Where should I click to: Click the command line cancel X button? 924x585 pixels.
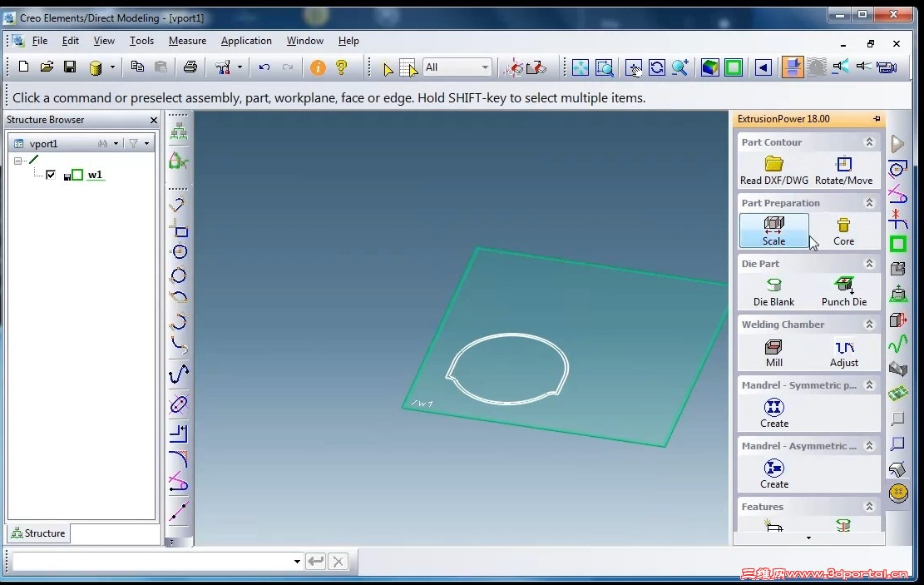point(338,562)
